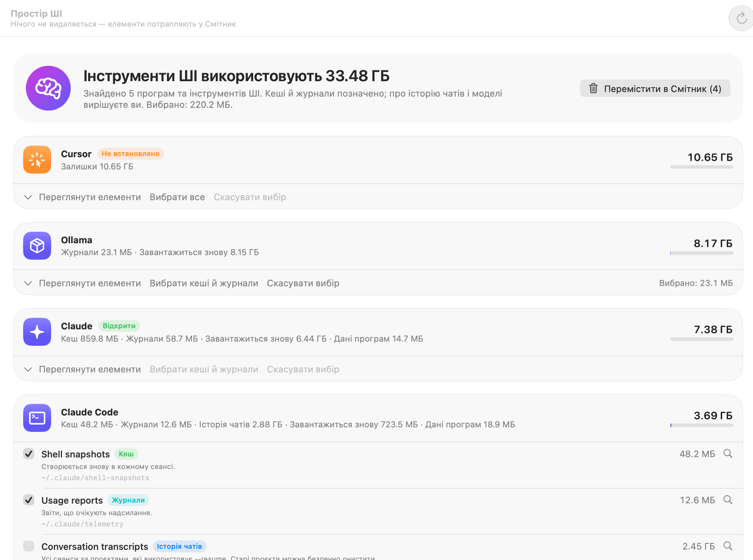Reveal Conversation transcripts with magnifier icon

pos(728,546)
